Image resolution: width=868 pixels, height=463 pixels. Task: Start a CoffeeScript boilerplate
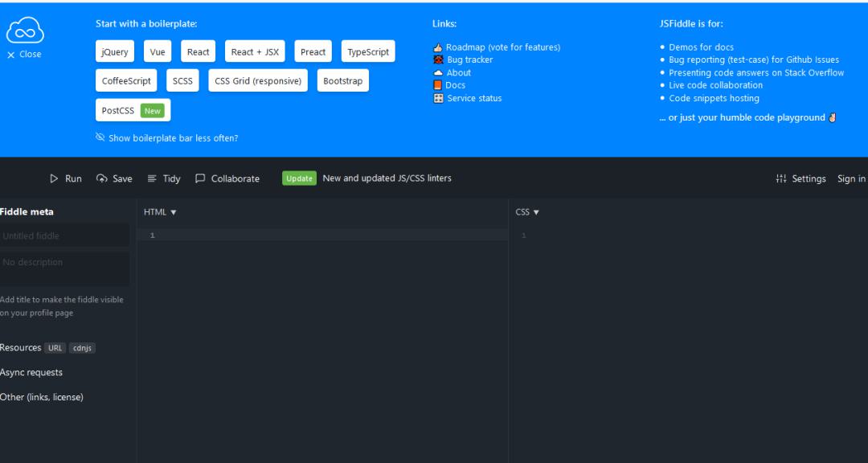[126, 81]
